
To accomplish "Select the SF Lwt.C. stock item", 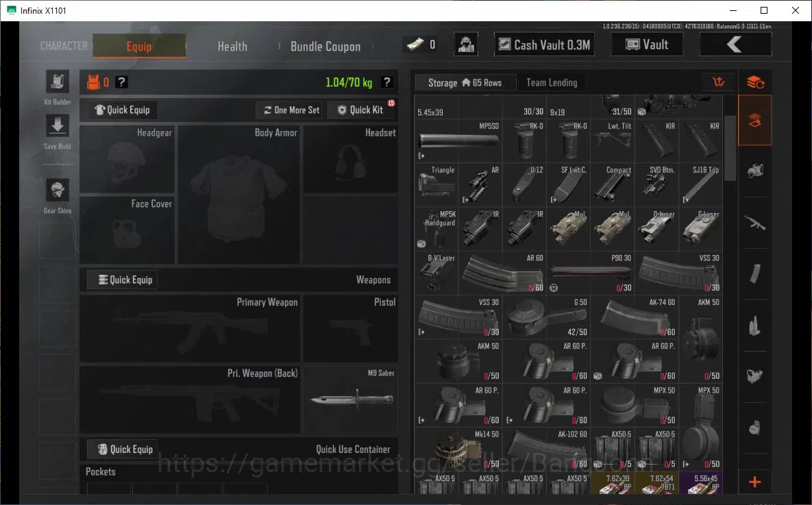I will [569, 184].
